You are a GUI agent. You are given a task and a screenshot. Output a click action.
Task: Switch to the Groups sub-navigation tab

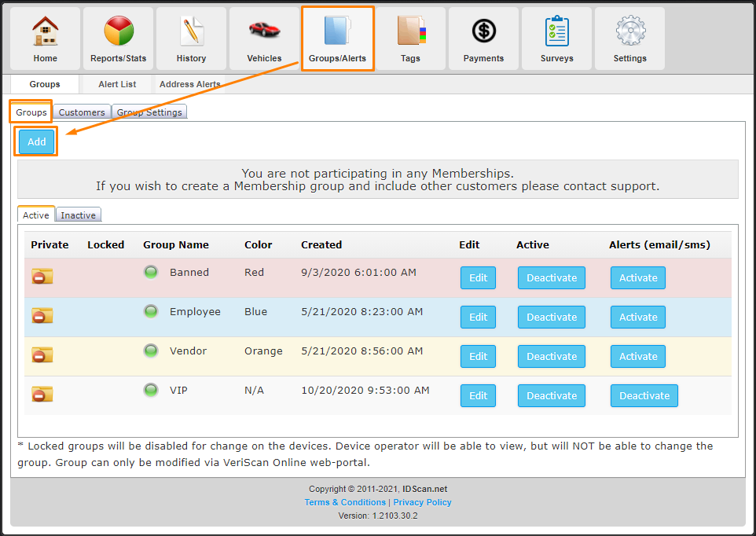coord(45,84)
